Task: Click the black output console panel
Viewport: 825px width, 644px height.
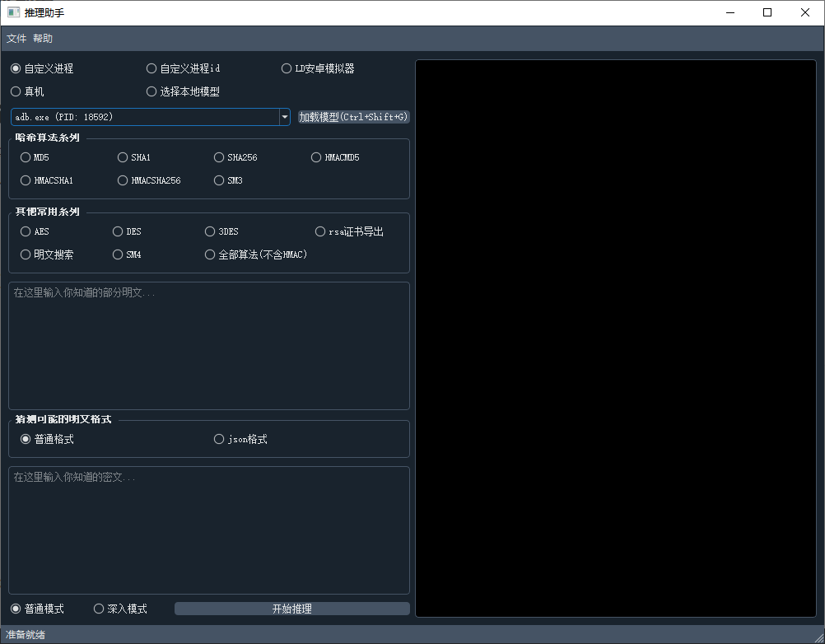Action: point(616,338)
